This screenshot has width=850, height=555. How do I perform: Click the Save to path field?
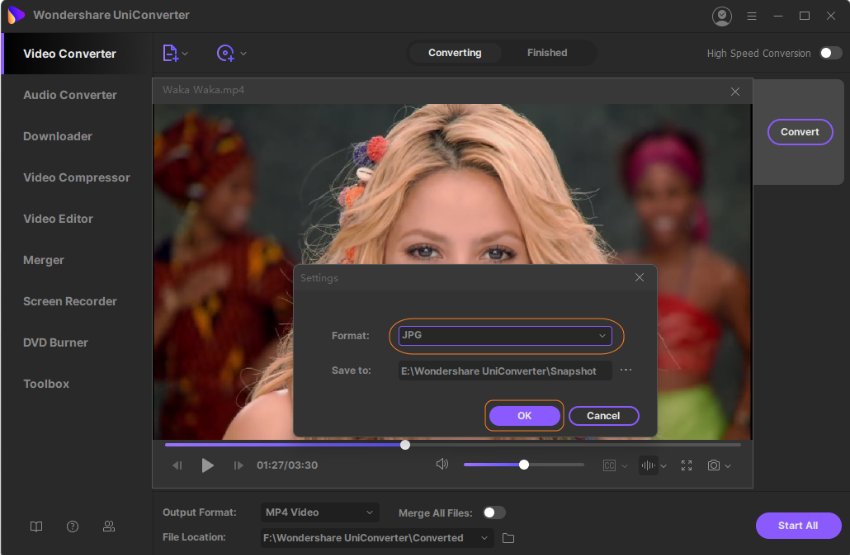pyautogui.click(x=505, y=371)
